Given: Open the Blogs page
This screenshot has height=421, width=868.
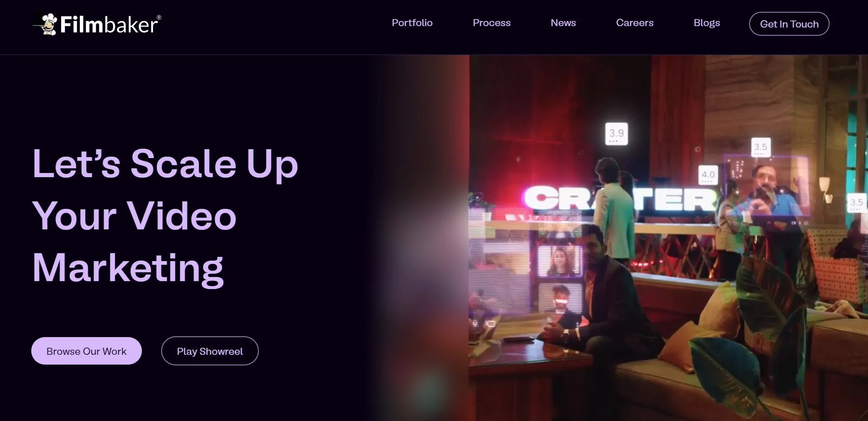Looking at the screenshot, I should [707, 23].
